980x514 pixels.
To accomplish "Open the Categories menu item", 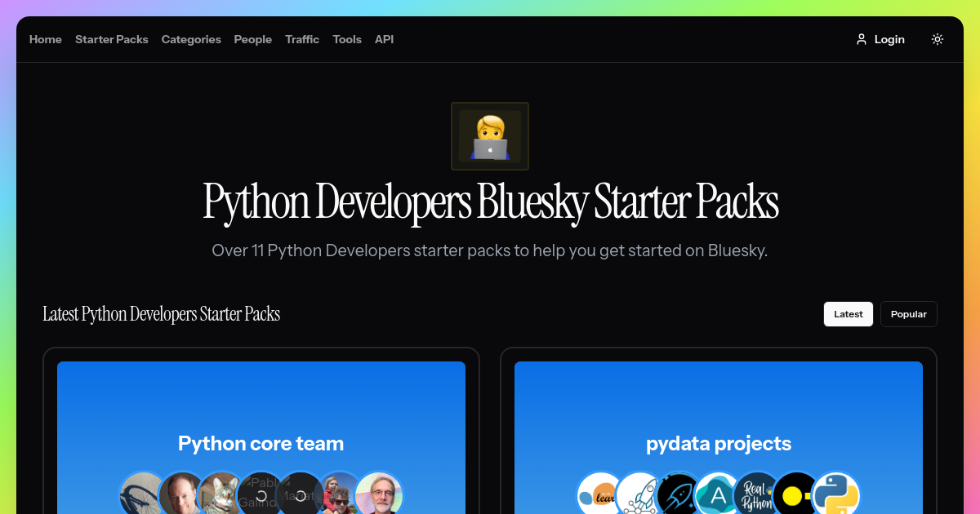I will [191, 39].
